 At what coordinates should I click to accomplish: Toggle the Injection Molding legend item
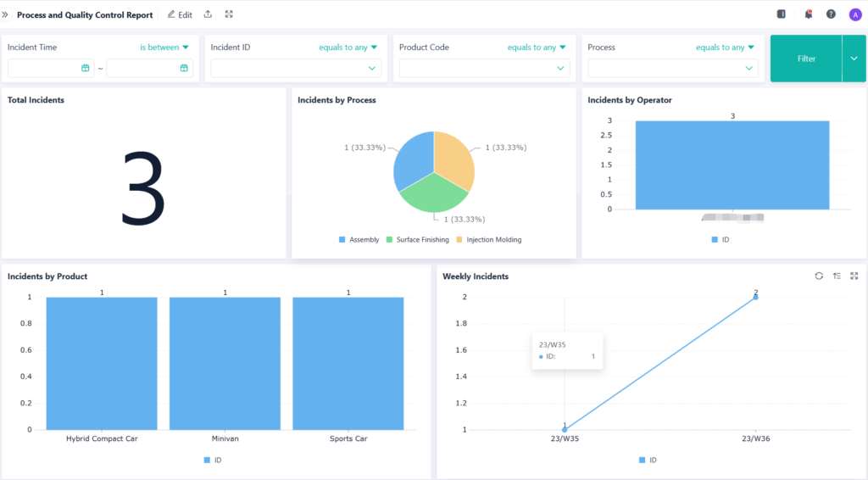click(x=488, y=240)
